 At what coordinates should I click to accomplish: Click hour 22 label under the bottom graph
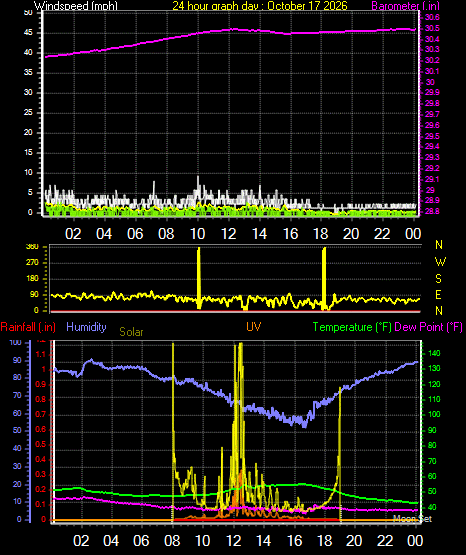point(385,541)
